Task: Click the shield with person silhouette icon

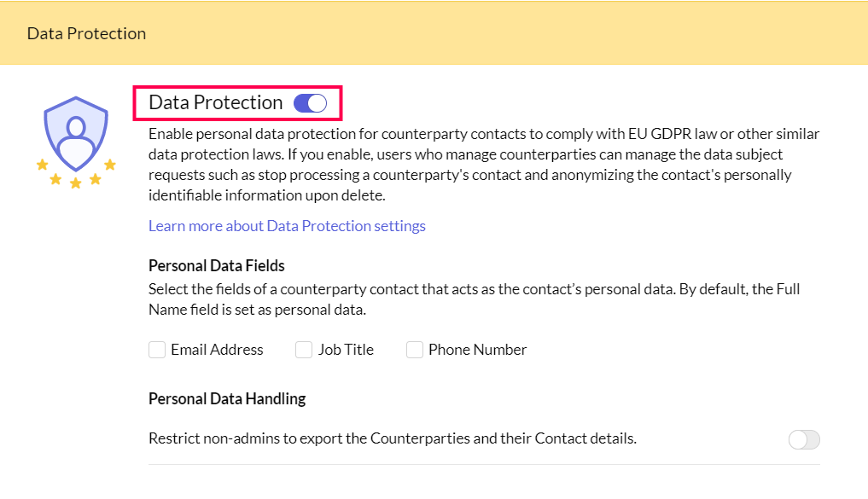Action: point(76,132)
